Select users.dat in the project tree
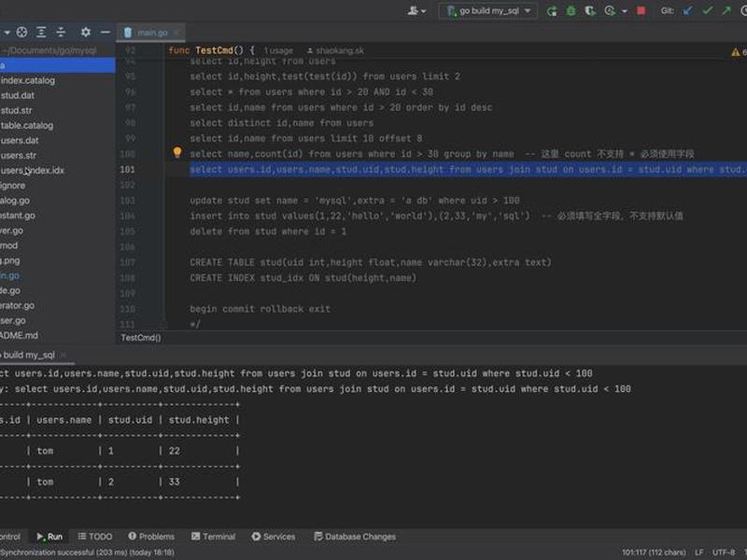The image size is (747, 560). pos(20,141)
